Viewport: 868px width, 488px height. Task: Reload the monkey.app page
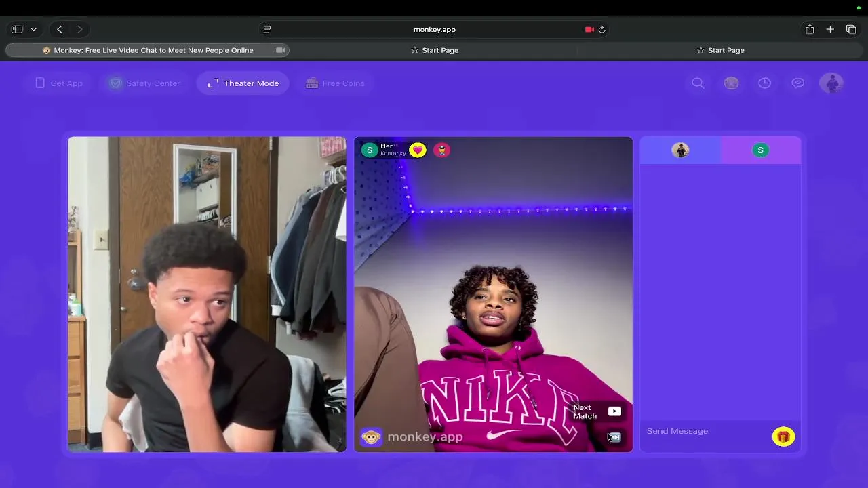(x=601, y=29)
